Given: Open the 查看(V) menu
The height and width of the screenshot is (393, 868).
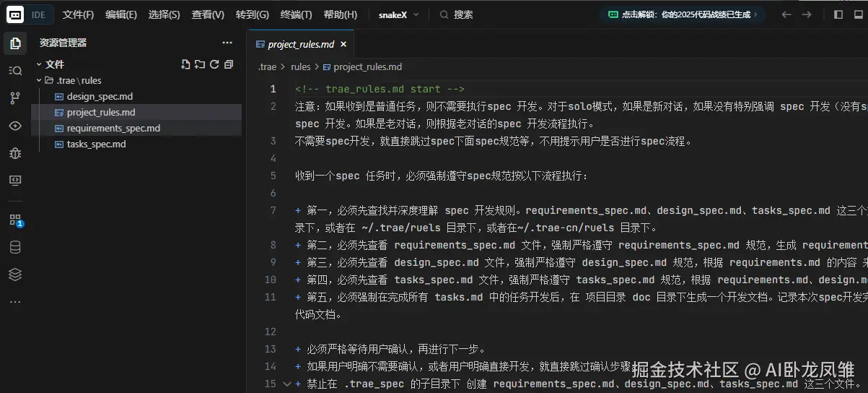Looking at the screenshot, I should (x=208, y=14).
